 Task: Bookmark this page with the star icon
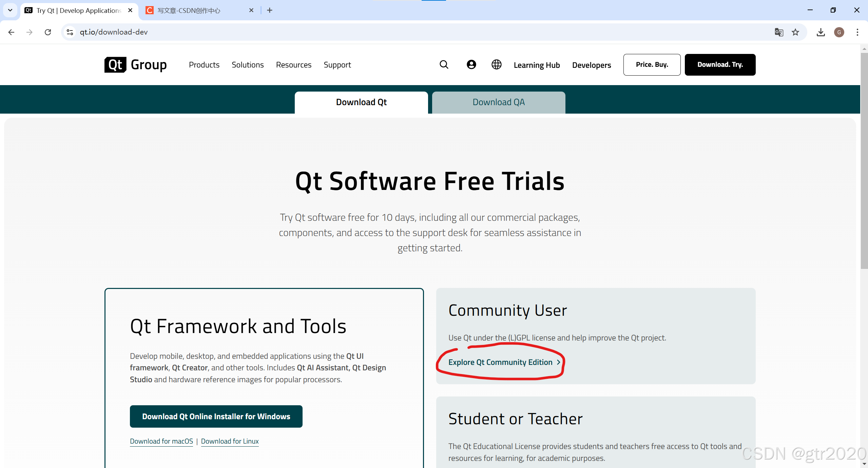[x=795, y=32]
